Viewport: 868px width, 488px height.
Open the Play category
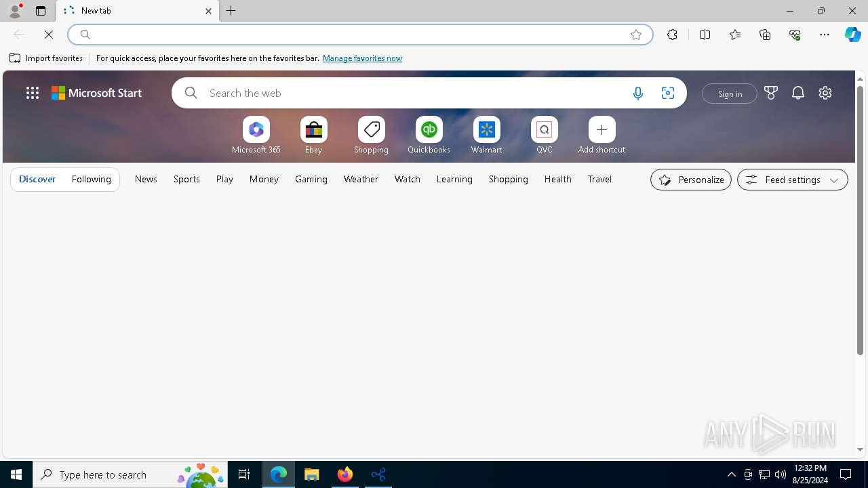224,179
